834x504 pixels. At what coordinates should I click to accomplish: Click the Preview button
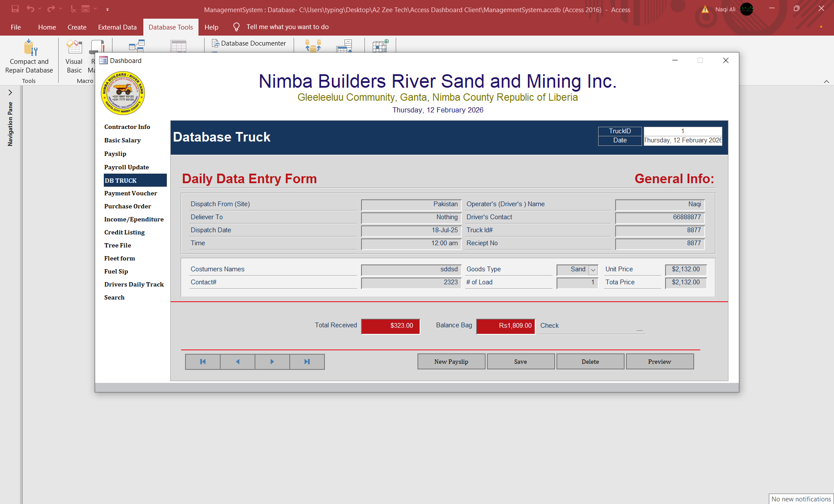pos(660,362)
